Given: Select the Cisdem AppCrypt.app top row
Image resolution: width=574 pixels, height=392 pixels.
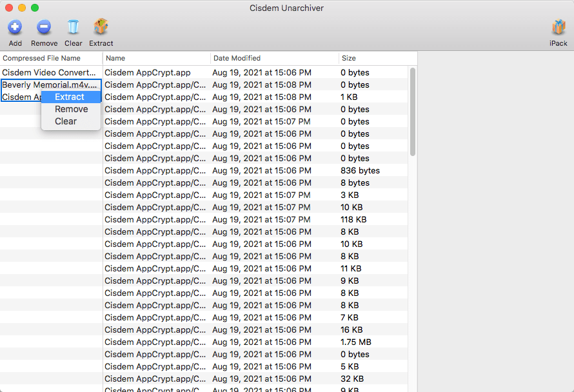Looking at the screenshot, I should tap(147, 73).
